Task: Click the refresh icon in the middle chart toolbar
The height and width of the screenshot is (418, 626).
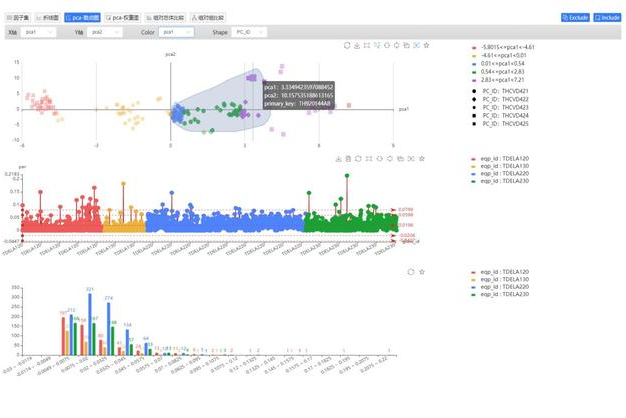Action: [x=359, y=158]
